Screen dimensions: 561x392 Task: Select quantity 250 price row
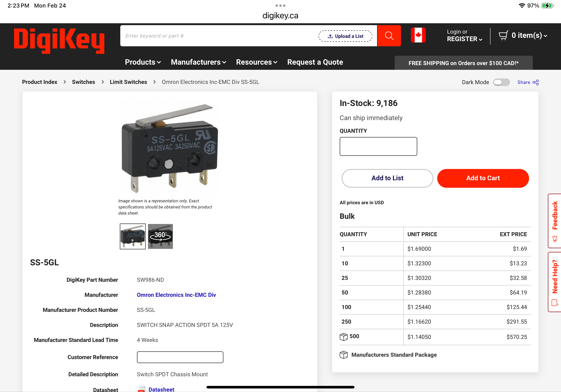(435, 322)
